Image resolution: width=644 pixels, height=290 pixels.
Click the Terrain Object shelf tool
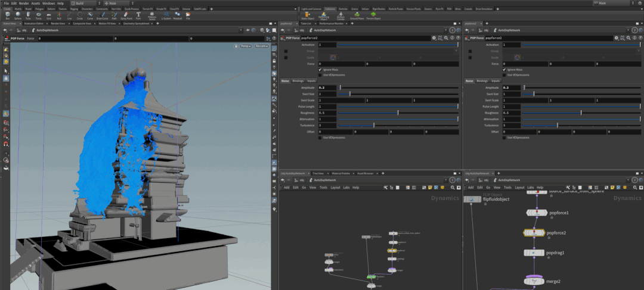click(x=373, y=15)
